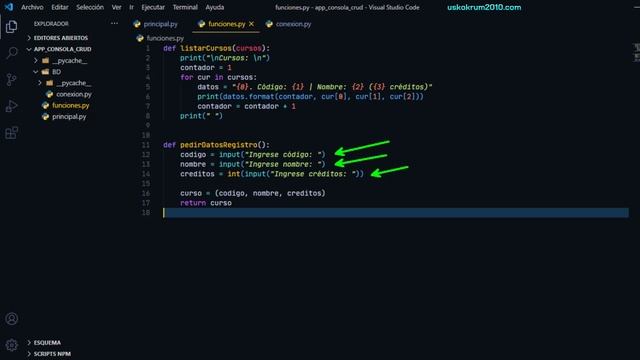Open the Ver menu
The height and width of the screenshot is (360, 640).
point(116,7)
